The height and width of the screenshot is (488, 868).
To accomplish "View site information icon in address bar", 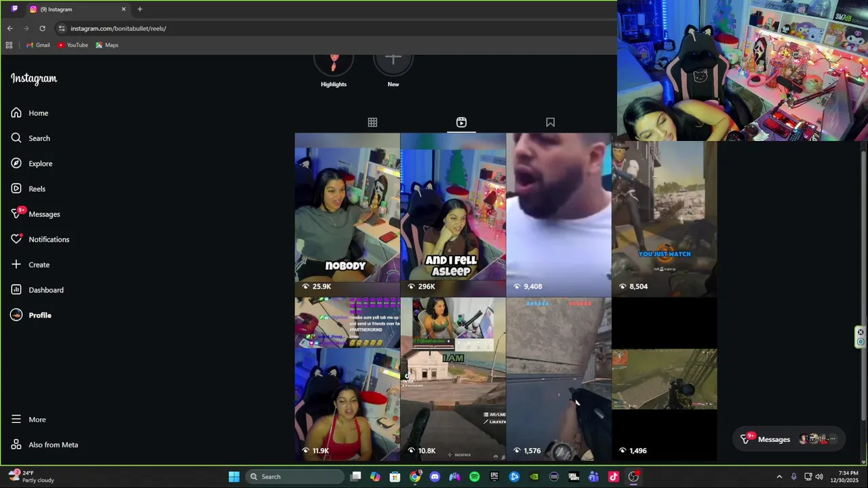I will click(x=62, y=28).
